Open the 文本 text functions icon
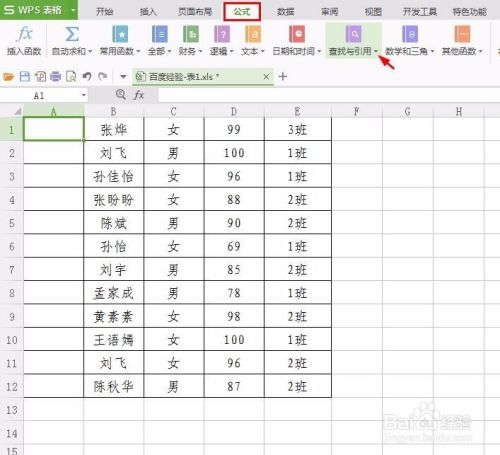The image size is (500, 455). 253,34
